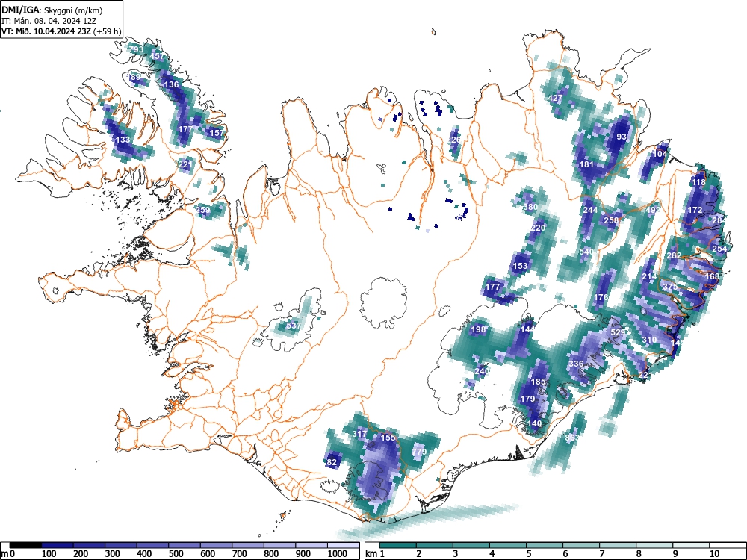
Task: Click the 'km 1' label in the kilometer legend
Action: click(x=376, y=554)
